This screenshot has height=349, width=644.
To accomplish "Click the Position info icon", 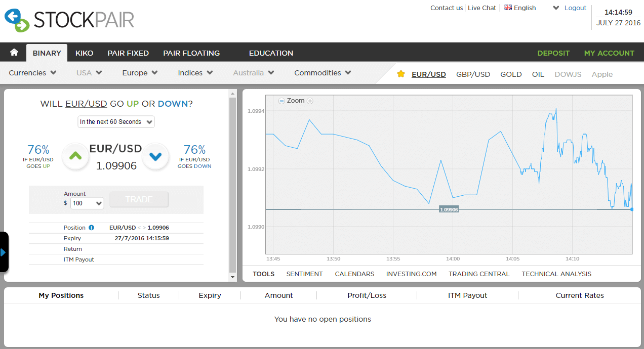I will tap(91, 228).
